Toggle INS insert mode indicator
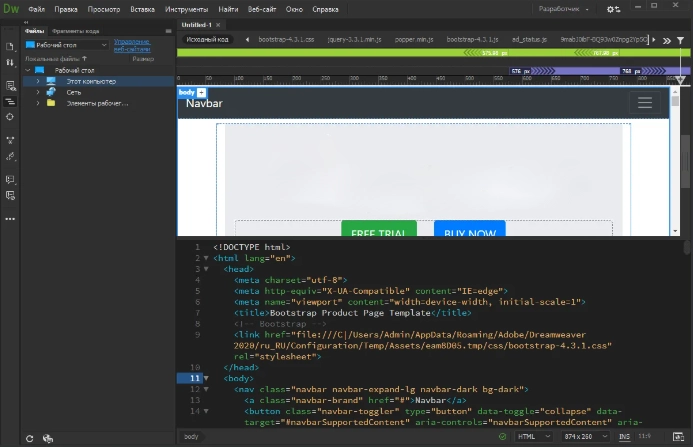The height and width of the screenshot is (447, 693). pos(624,436)
